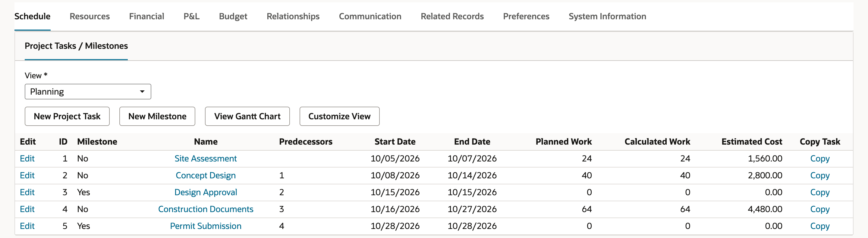Edit the Permit Submission milestone row
868x238 pixels.
click(x=27, y=226)
